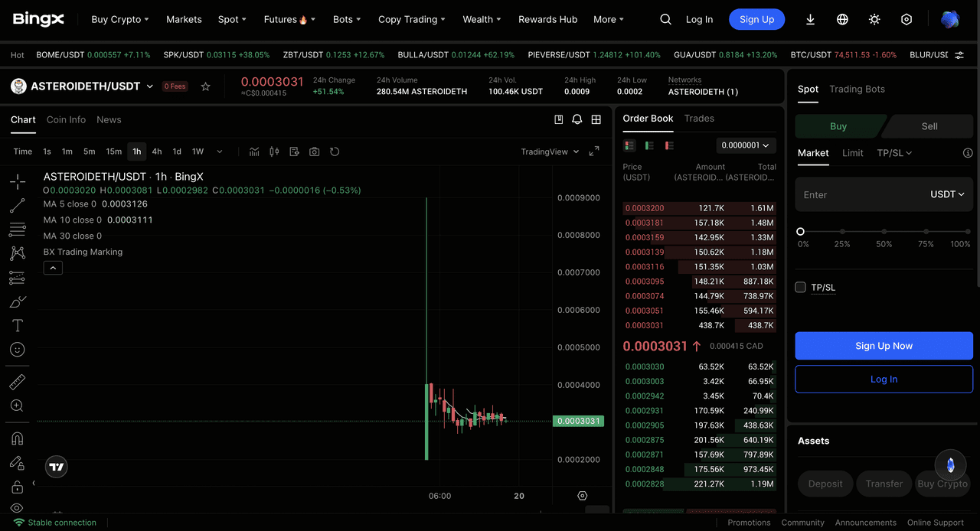Open the Coin Info tab
This screenshot has height=531, width=980.
tap(66, 119)
